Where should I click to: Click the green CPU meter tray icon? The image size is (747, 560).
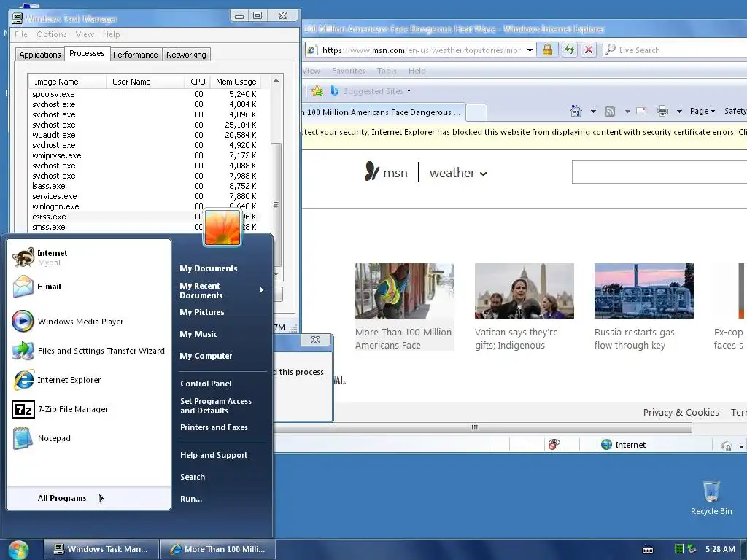coord(679,549)
